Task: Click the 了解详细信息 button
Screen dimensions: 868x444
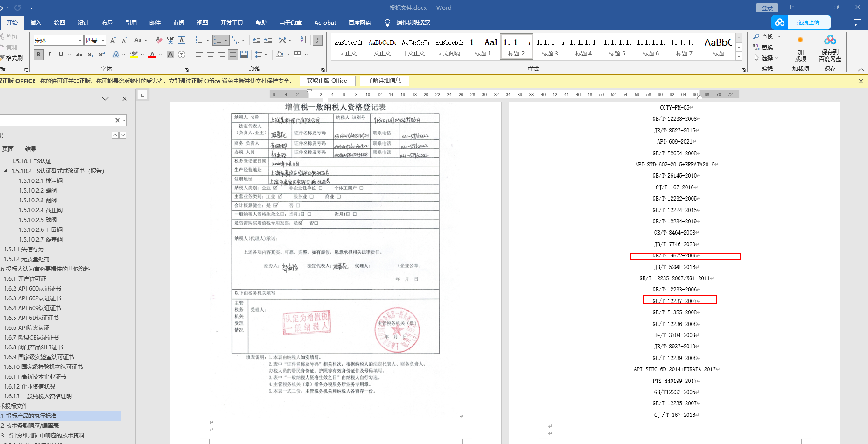Action: tap(384, 81)
